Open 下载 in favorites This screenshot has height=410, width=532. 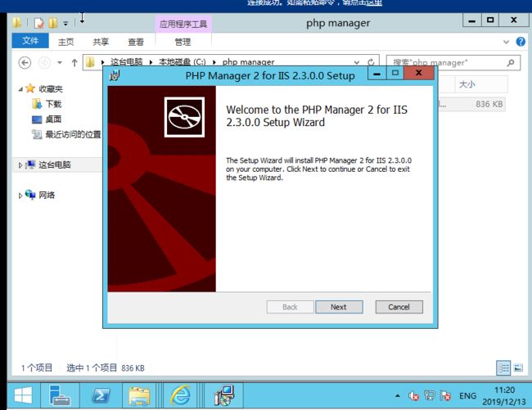click(53, 104)
